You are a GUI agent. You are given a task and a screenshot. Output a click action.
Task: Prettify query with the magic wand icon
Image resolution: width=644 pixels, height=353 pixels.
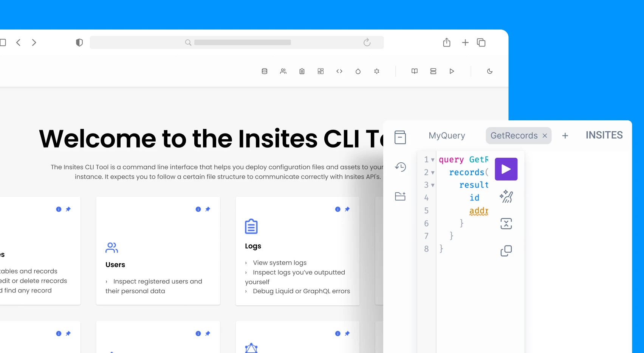pyautogui.click(x=506, y=196)
